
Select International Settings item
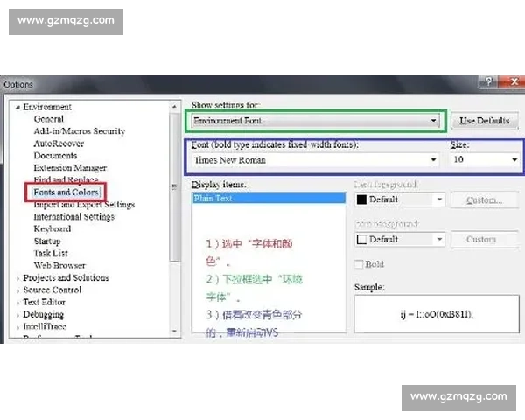74,217
